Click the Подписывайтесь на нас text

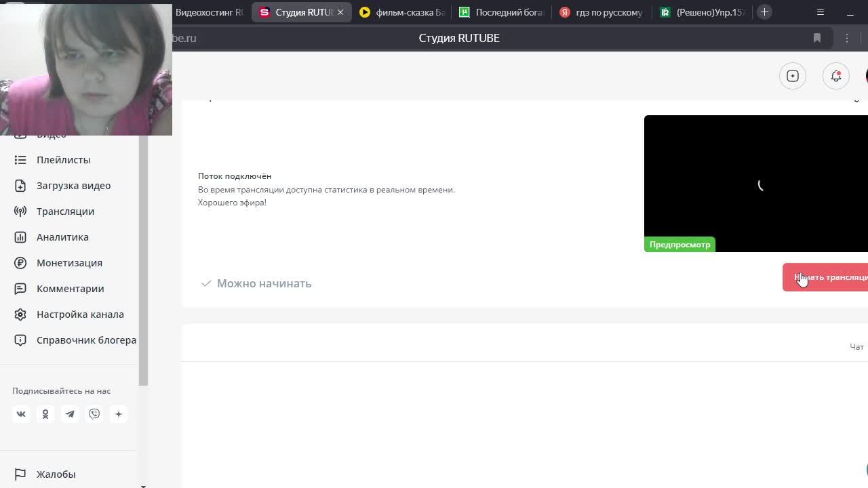(61, 391)
